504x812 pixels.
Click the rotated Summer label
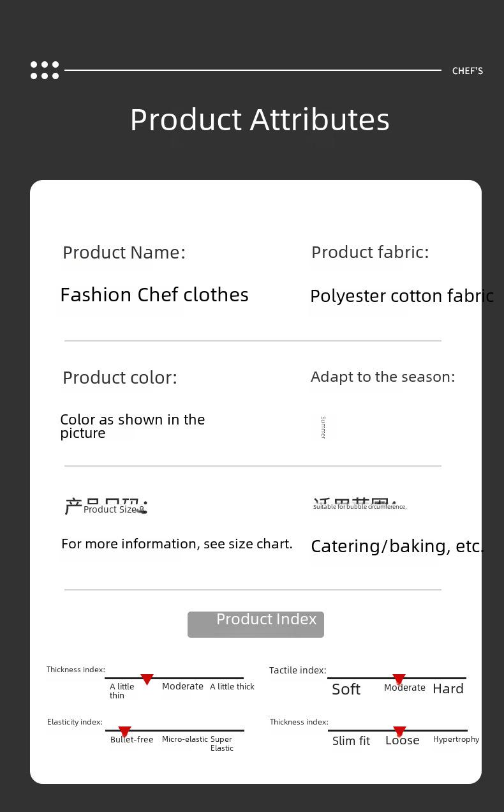pyautogui.click(x=323, y=427)
